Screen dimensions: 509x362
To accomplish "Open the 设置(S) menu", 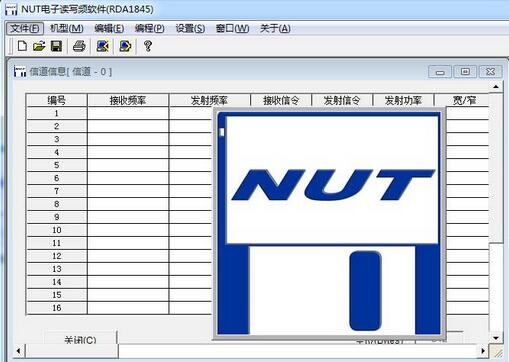I will pos(190,29).
